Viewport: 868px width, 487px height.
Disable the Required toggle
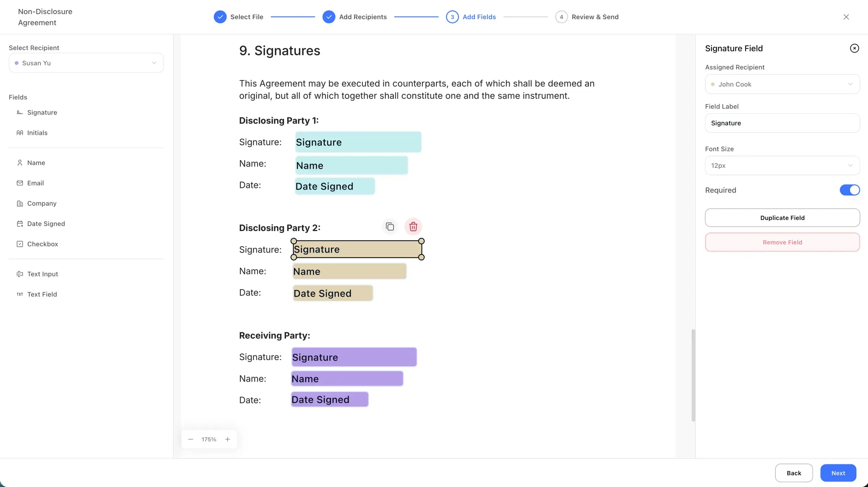pyautogui.click(x=850, y=190)
